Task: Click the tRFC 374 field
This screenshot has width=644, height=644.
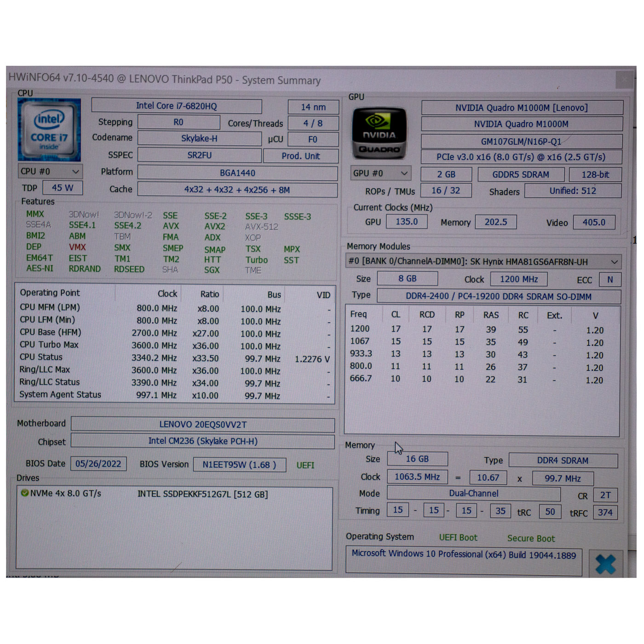Action: (x=605, y=512)
